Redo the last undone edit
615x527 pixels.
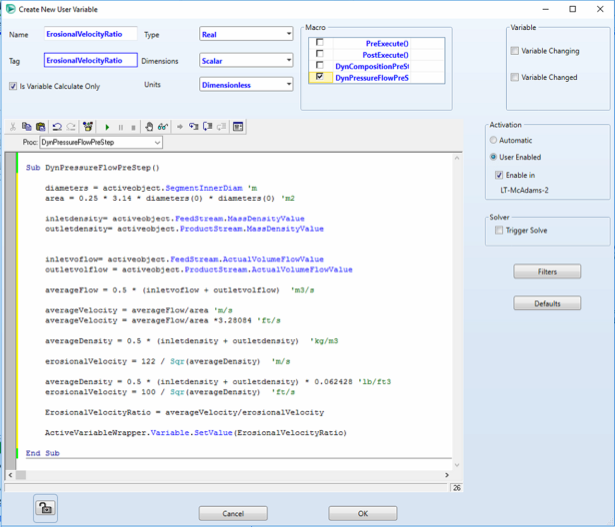pyautogui.click(x=71, y=127)
